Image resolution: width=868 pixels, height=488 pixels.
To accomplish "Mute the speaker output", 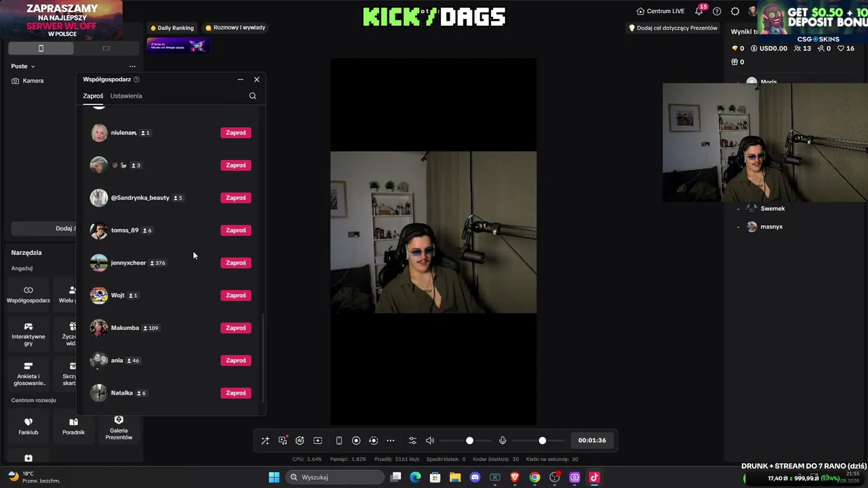I will point(430,441).
